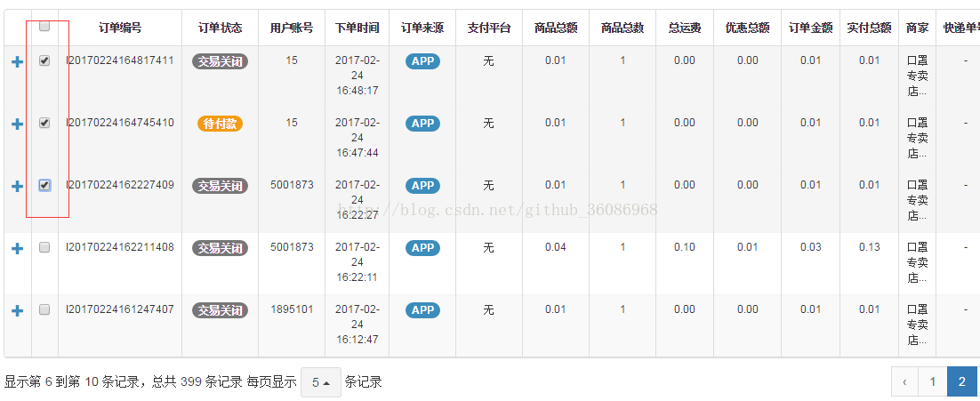Click the orange 待付款 status badge

(x=220, y=124)
